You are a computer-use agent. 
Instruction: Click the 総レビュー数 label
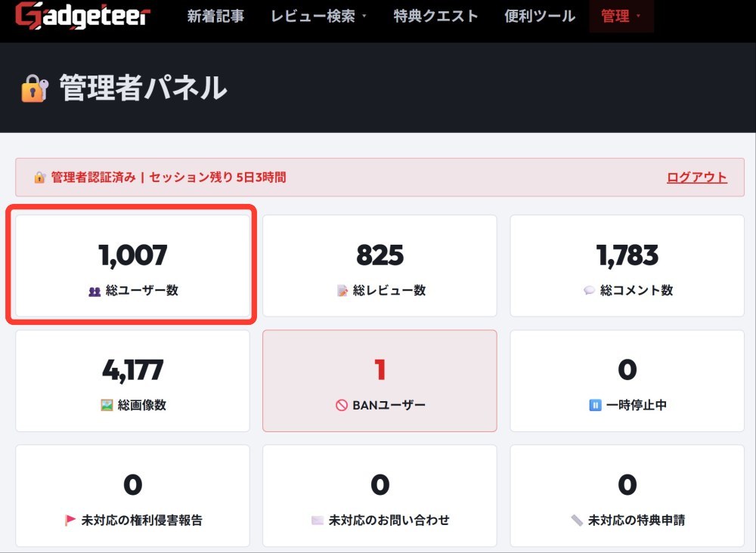pos(389,290)
